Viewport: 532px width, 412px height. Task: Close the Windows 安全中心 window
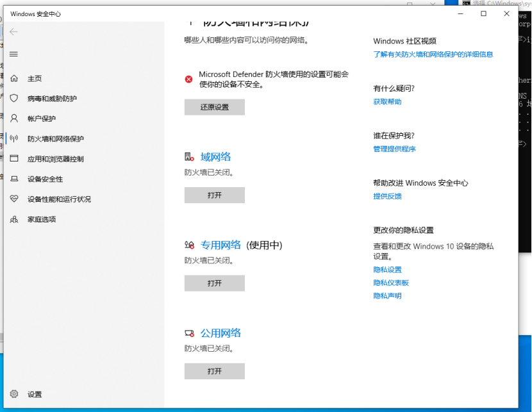[506, 13]
